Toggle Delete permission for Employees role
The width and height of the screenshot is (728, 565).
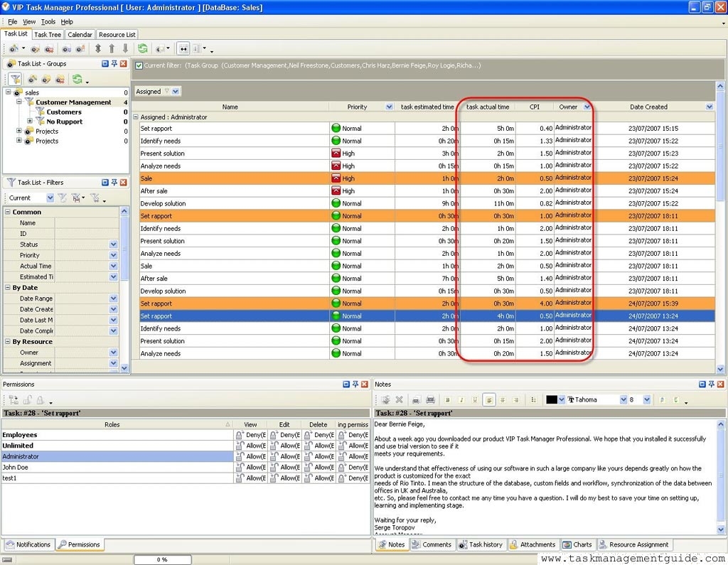319,435
